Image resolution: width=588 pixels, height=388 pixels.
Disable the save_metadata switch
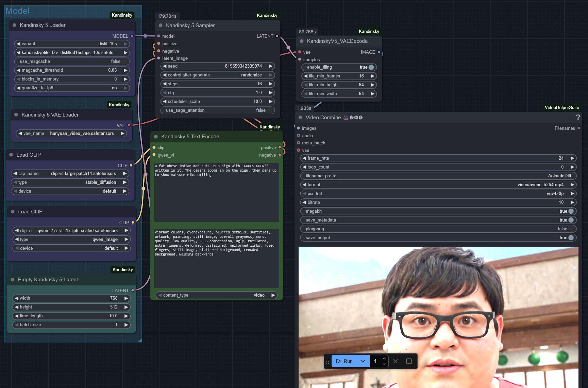pyautogui.click(x=438, y=220)
